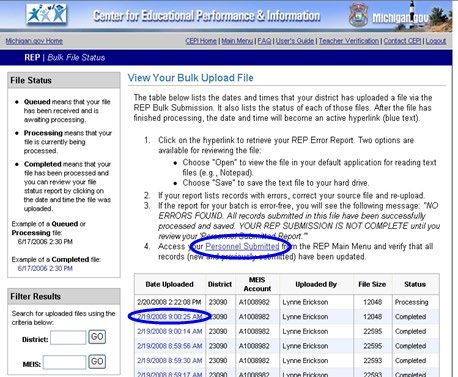Click the Completed status of the 8:59:56 AM row

point(411,346)
